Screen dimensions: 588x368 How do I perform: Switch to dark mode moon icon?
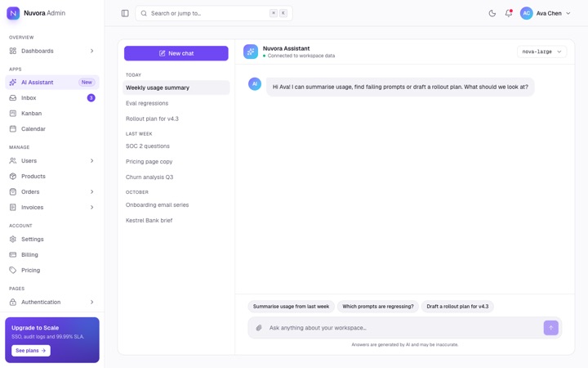492,13
